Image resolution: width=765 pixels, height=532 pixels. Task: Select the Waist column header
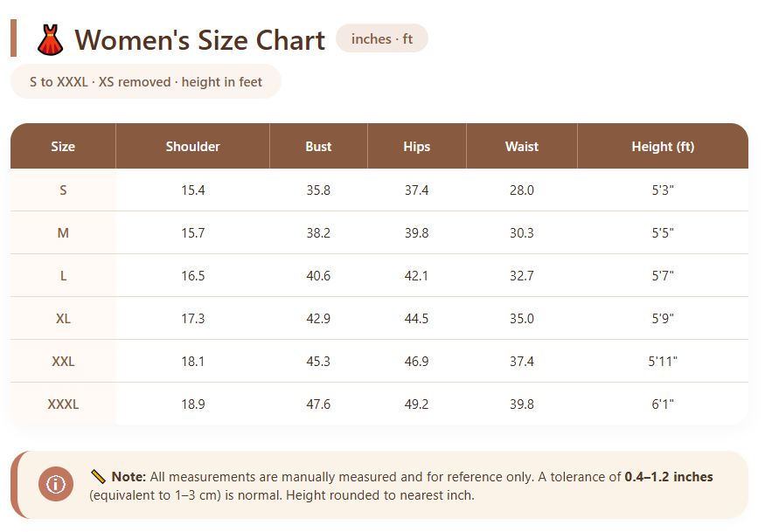pyautogui.click(x=521, y=147)
